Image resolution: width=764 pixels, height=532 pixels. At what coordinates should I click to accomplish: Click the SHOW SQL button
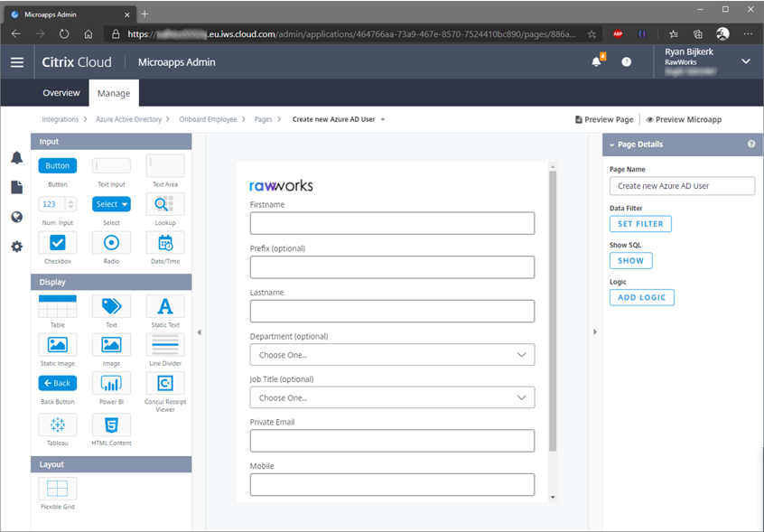coord(630,261)
